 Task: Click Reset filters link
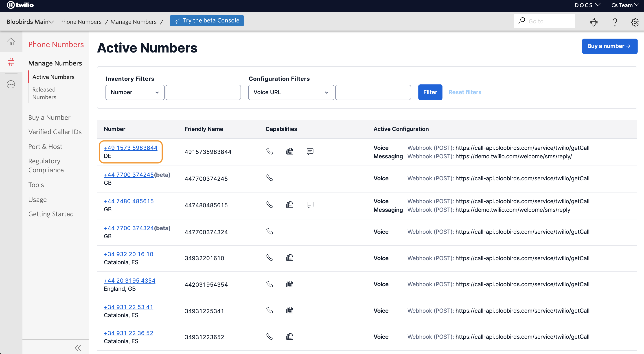[464, 92]
